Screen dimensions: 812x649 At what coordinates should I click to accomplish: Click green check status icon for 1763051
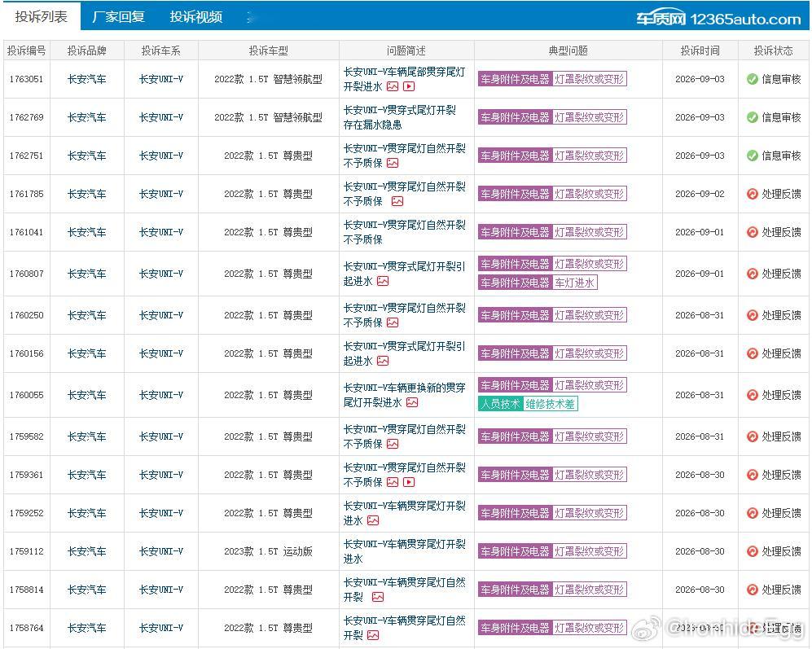coord(753,79)
